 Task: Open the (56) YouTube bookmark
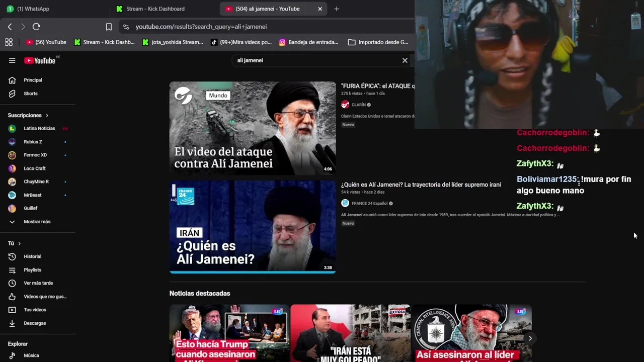(46, 42)
